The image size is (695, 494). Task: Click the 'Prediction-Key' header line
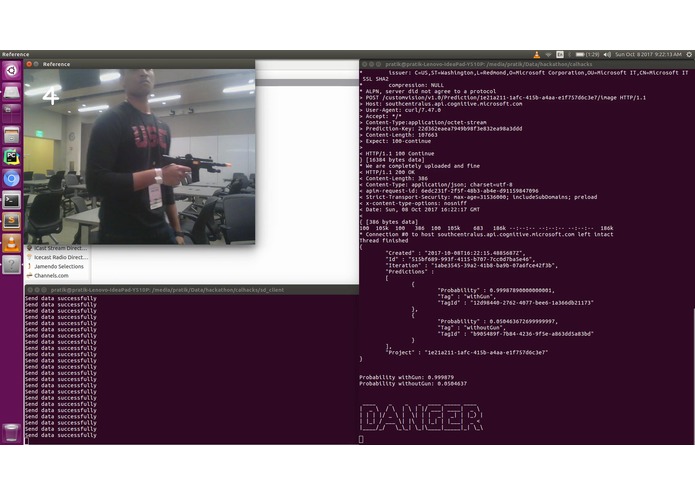441,129
